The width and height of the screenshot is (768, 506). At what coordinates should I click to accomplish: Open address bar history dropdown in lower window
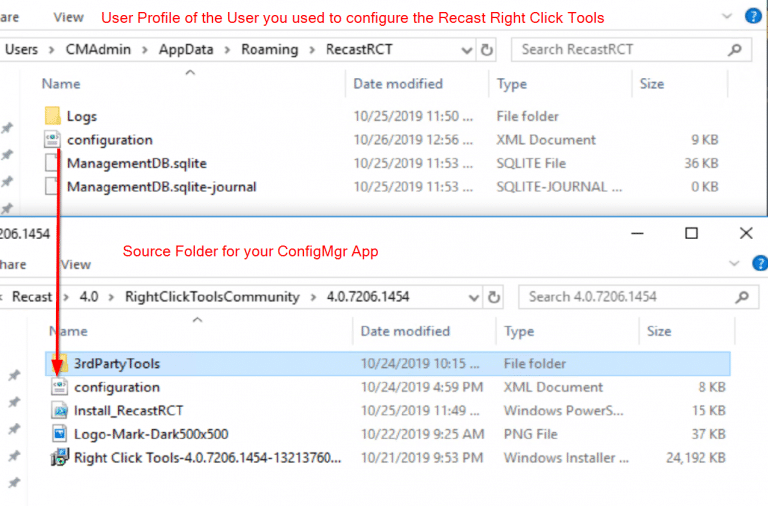[x=471, y=296]
